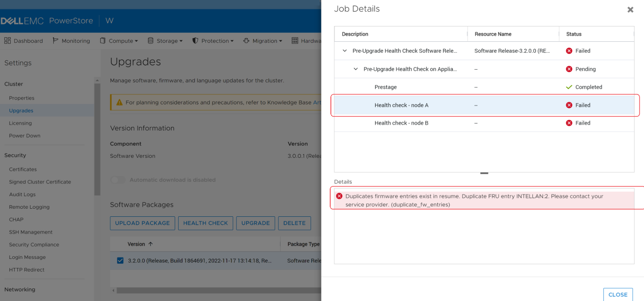Open Properties under Cluster settings
Screen dimensions: 644x301
[x=22, y=98]
